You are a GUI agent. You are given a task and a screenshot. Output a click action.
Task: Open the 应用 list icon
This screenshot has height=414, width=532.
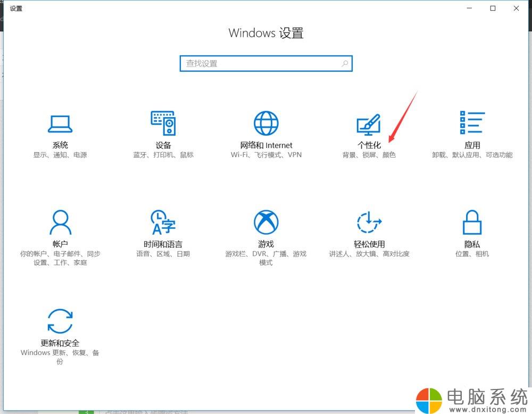tap(472, 122)
